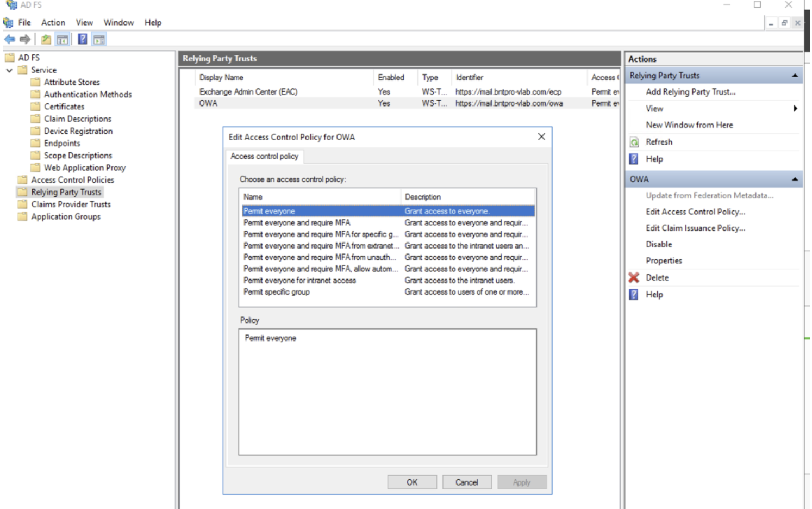The height and width of the screenshot is (509, 812).
Task: Click the green Refresh icon in Actions
Action: pyautogui.click(x=634, y=142)
